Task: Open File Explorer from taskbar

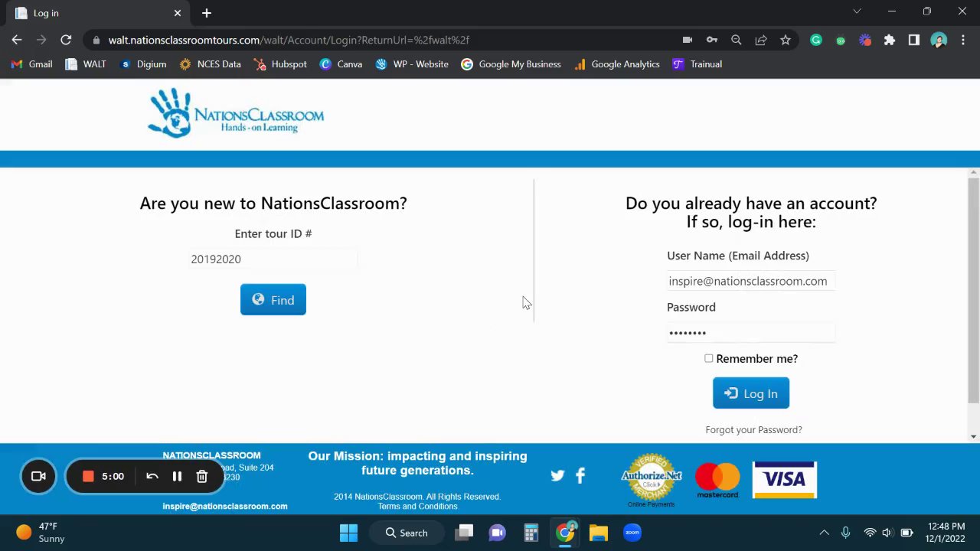Action: click(599, 533)
